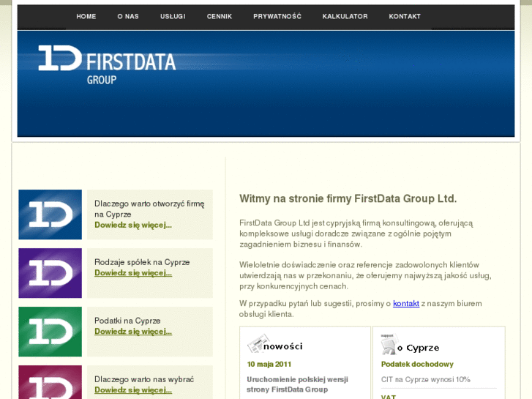Click the 'nowości' section heading

click(283, 346)
